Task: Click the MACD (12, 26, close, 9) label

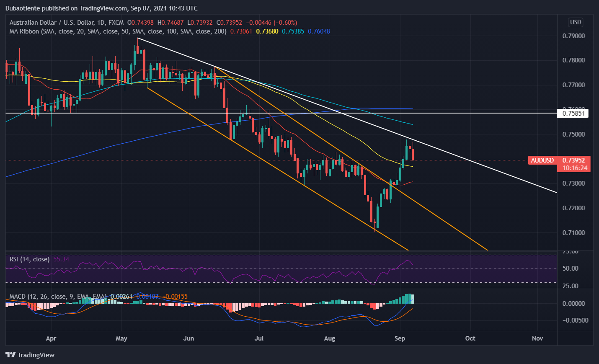Action: tap(58, 297)
